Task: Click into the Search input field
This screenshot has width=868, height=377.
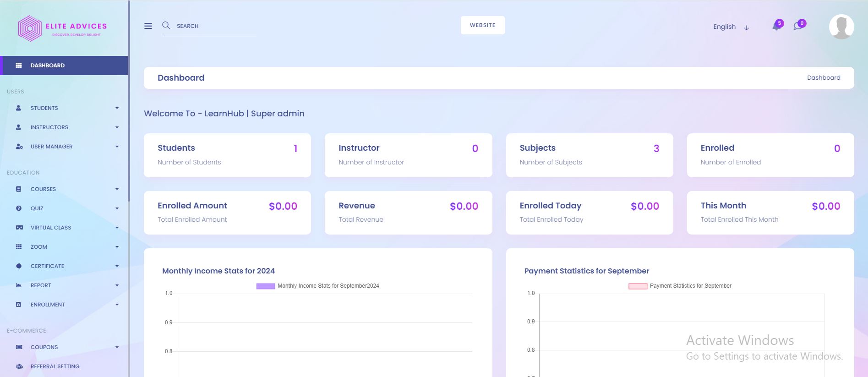Action: pyautogui.click(x=215, y=26)
